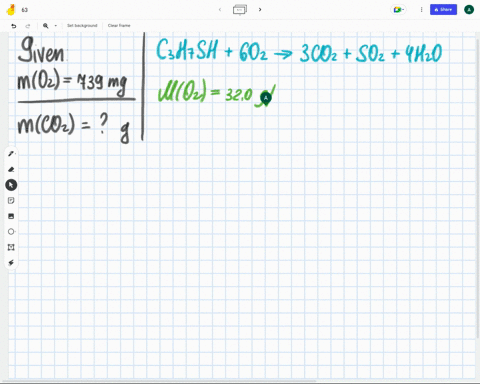Choose the Select arrow tool
Image resolution: width=480 pixels, height=384 pixels.
[11, 185]
